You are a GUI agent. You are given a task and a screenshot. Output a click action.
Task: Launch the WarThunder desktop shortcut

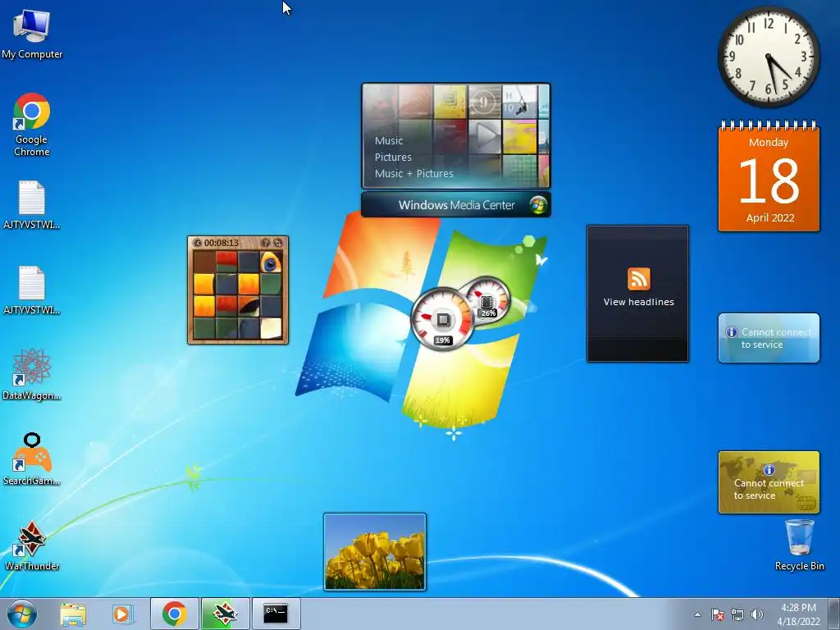coord(32,545)
